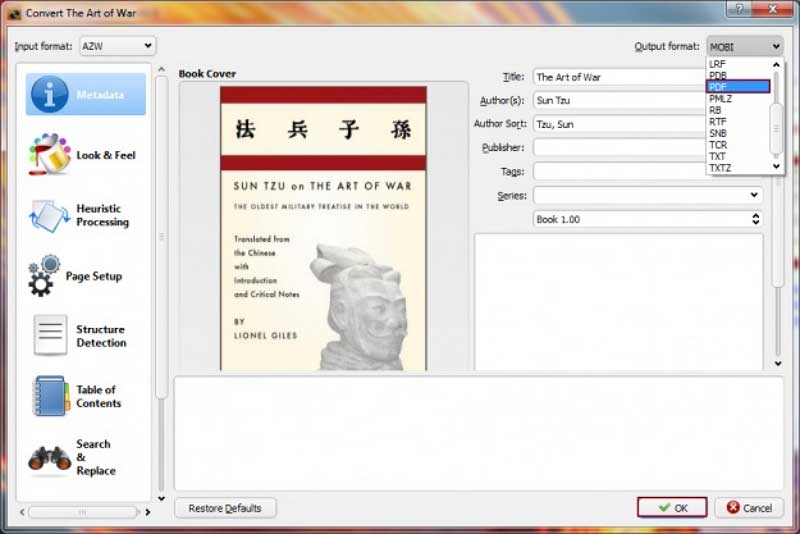Open the Metadata section icon

point(49,94)
